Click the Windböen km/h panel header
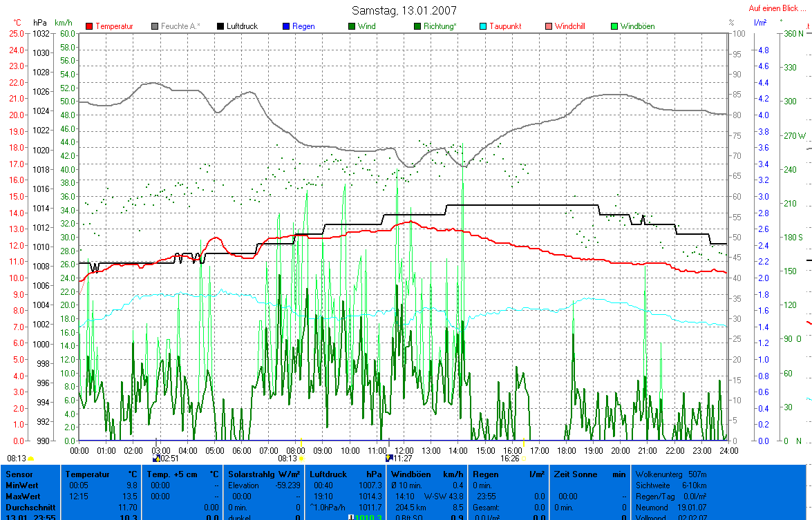 pyautogui.click(x=426, y=474)
